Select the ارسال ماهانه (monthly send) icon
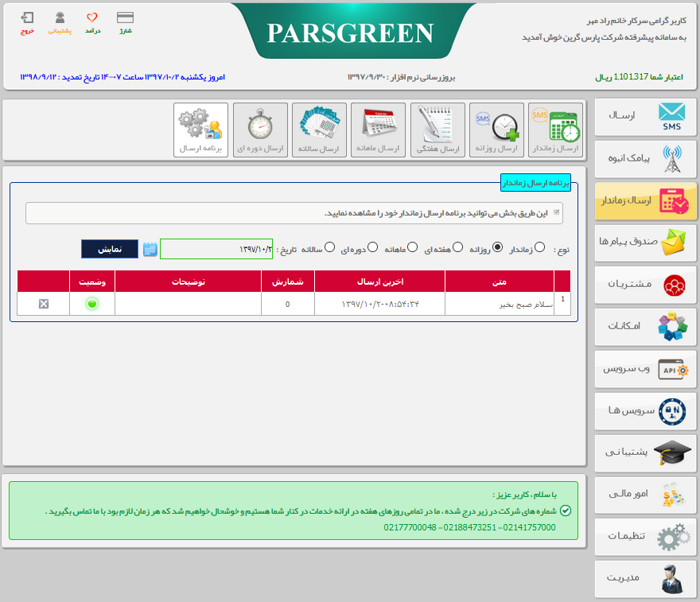 378,130
